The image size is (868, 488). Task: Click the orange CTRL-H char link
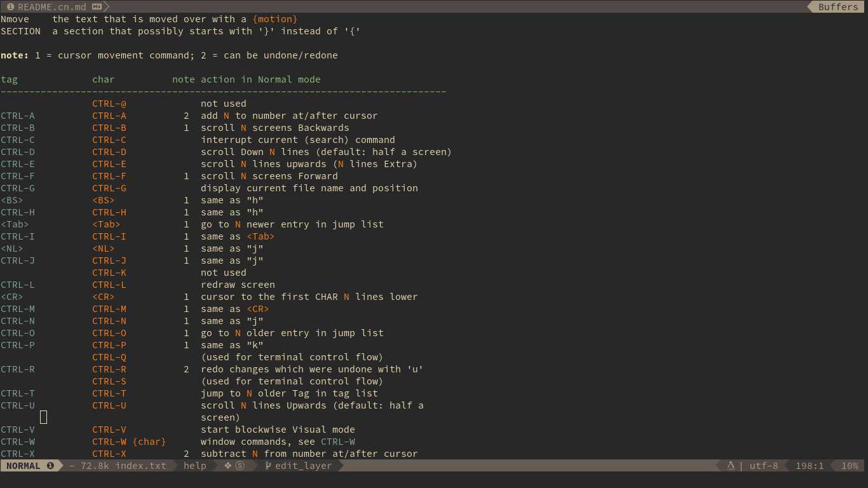coord(109,212)
